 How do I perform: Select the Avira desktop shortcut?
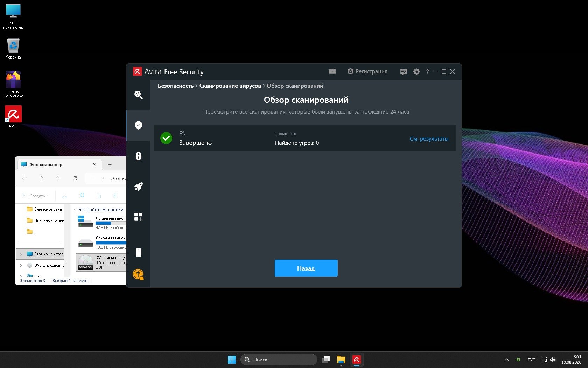(x=13, y=117)
